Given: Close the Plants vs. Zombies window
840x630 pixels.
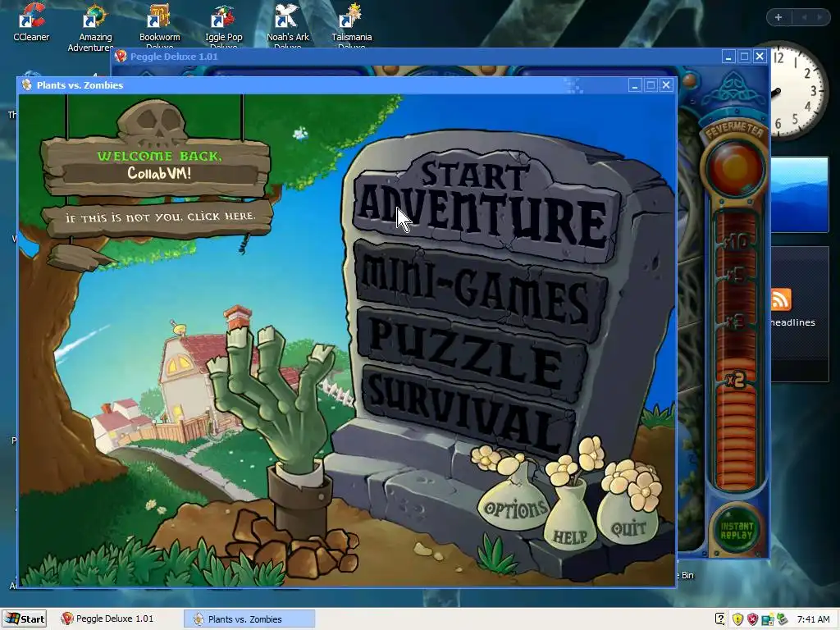Looking at the screenshot, I should pyautogui.click(x=666, y=85).
